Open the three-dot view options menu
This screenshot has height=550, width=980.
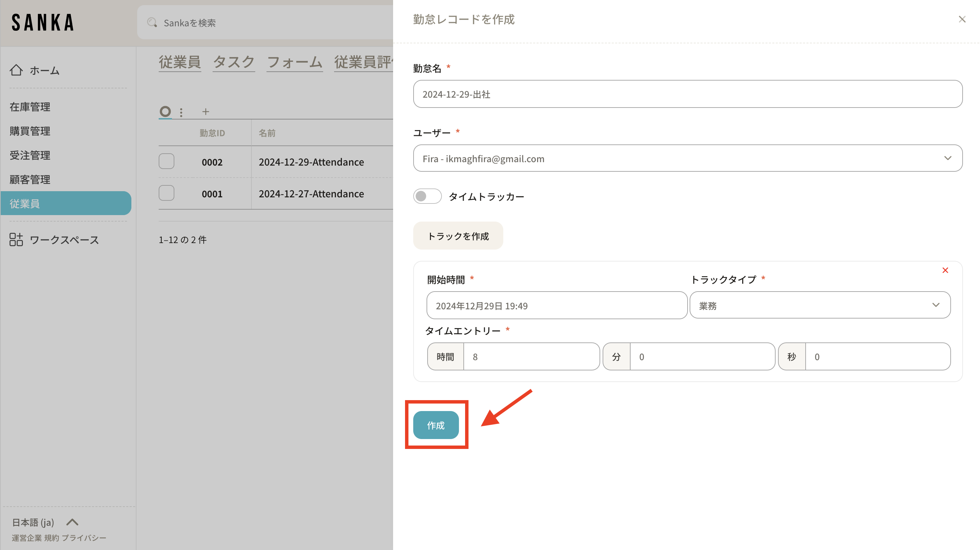(x=181, y=112)
